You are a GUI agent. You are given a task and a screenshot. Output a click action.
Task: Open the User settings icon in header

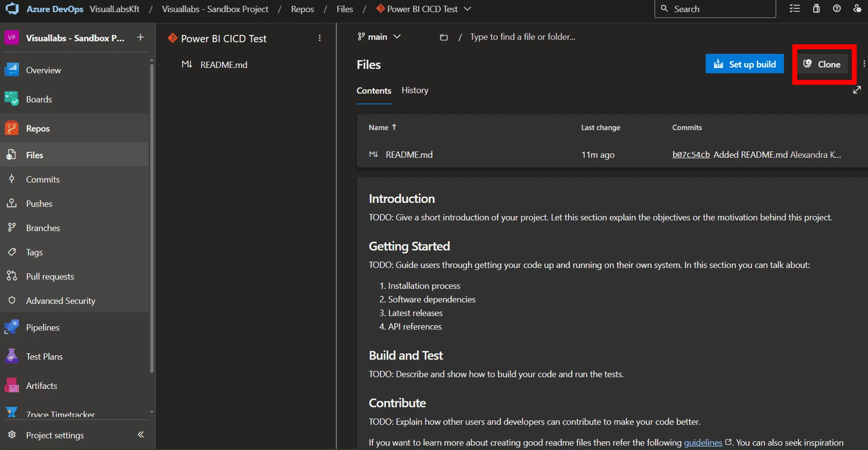857,8
